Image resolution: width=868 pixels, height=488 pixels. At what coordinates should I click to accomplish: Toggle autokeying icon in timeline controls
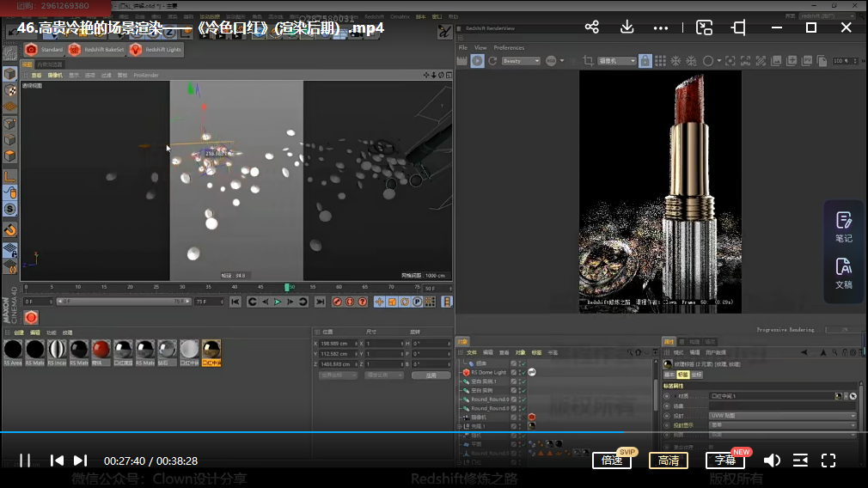[x=350, y=302]
